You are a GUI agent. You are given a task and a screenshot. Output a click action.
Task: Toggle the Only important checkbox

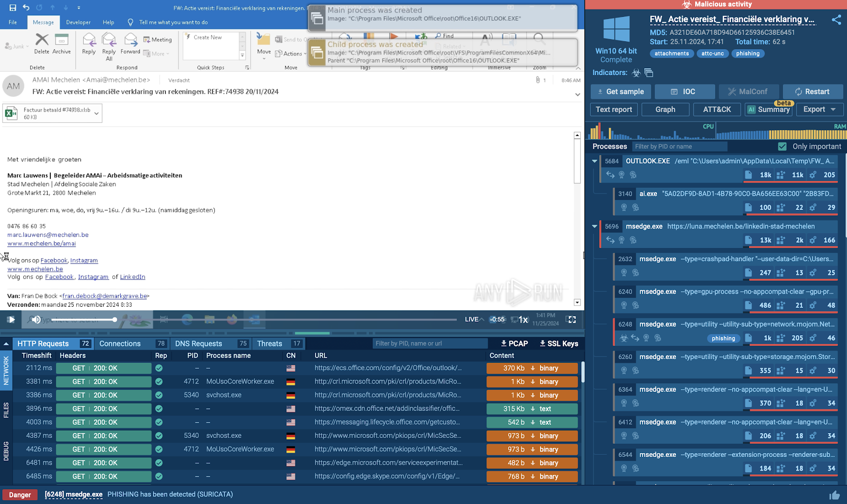tap(782, 146)
